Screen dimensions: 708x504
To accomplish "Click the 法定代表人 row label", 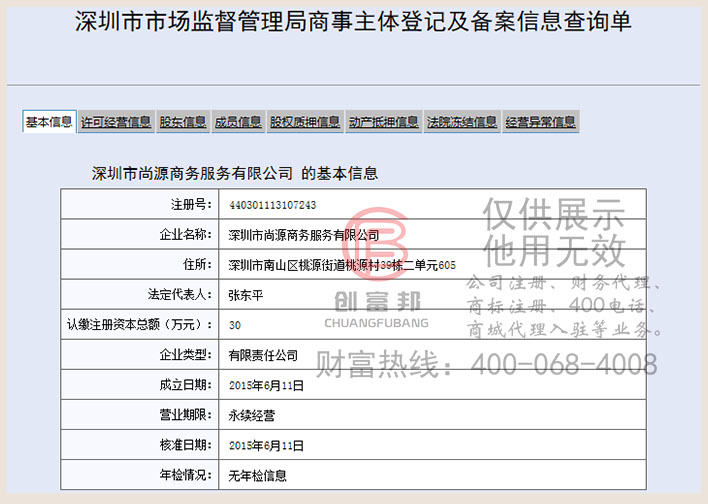I will [x=179, y=294].
